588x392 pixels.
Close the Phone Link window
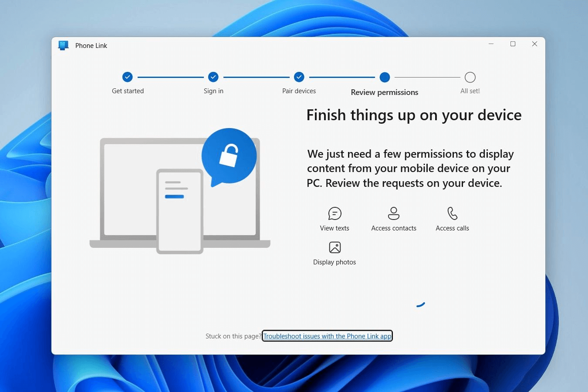point(534,44)
